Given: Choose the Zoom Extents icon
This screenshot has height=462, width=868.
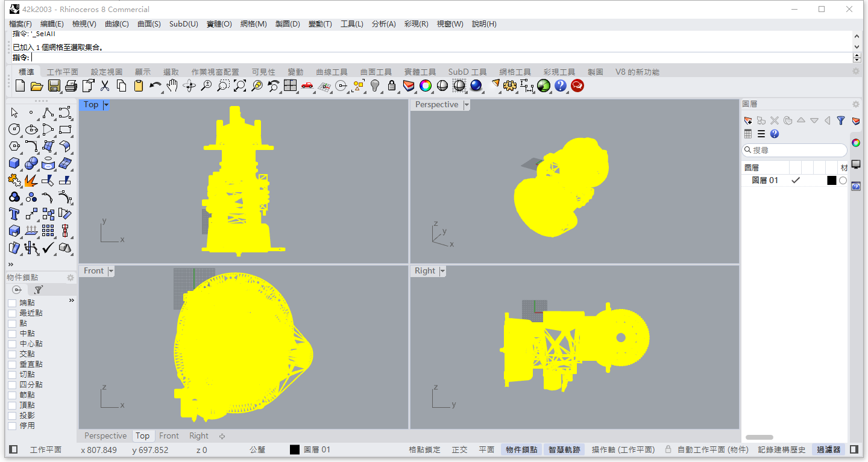Looking at the screenshot, I should click(239, 86).
